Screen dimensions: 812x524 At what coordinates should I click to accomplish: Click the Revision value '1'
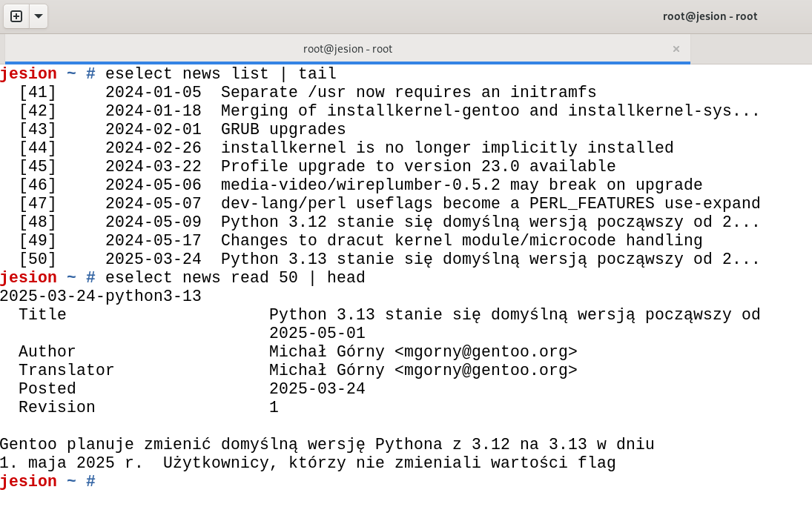click(x=274, y=408)
